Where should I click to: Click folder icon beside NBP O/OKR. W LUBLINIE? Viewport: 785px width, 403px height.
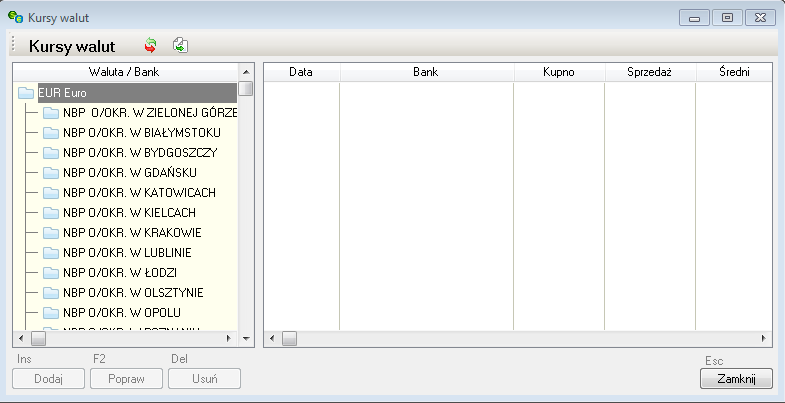click(51, 253)
